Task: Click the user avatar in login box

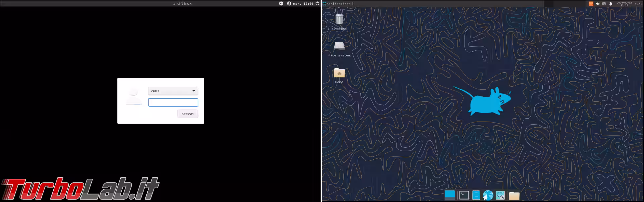Action: pos(134,96)
